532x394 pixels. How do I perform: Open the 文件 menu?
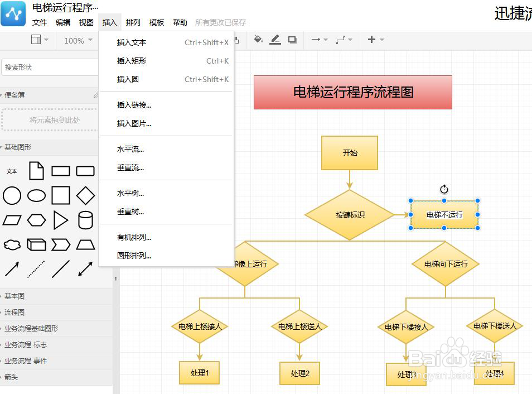[x=39, y=22]
